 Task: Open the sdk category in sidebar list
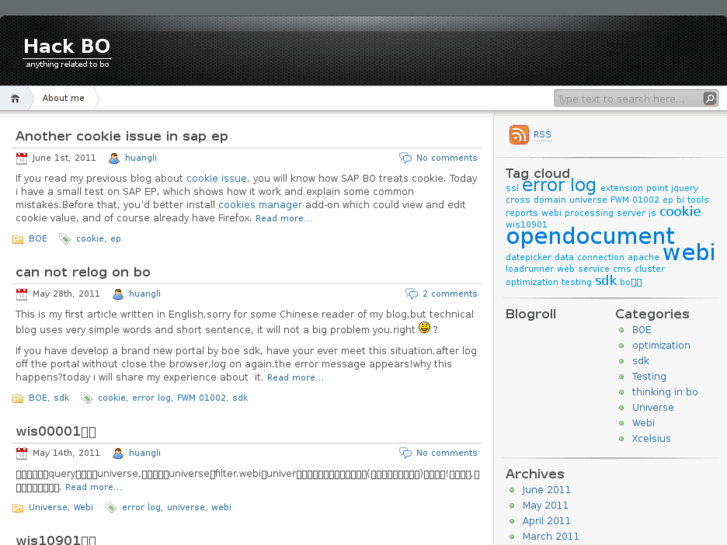point(641,361)
